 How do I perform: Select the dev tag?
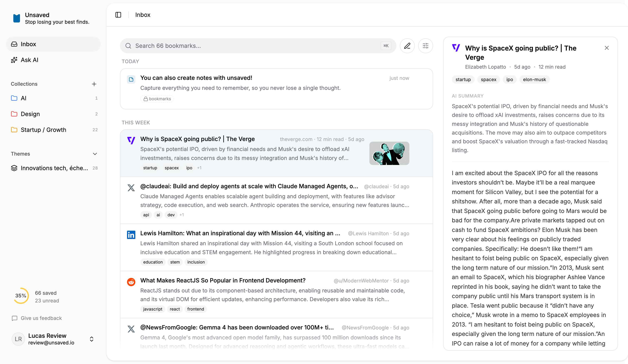[171, 215]
